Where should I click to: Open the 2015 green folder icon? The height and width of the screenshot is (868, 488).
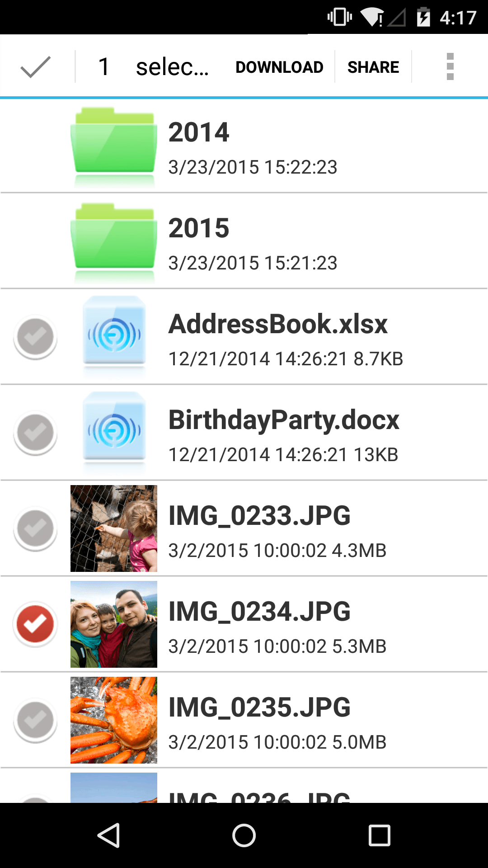[x=114, y=241]
